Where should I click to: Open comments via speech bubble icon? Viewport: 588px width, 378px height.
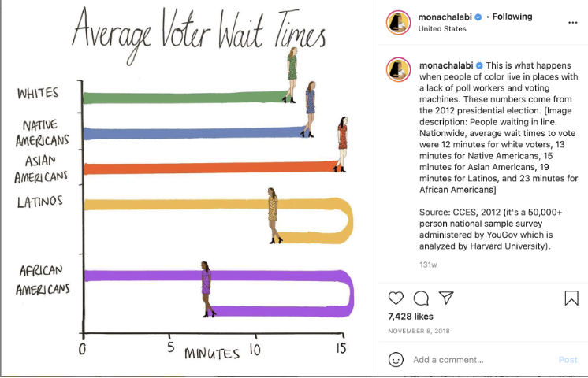421,298
